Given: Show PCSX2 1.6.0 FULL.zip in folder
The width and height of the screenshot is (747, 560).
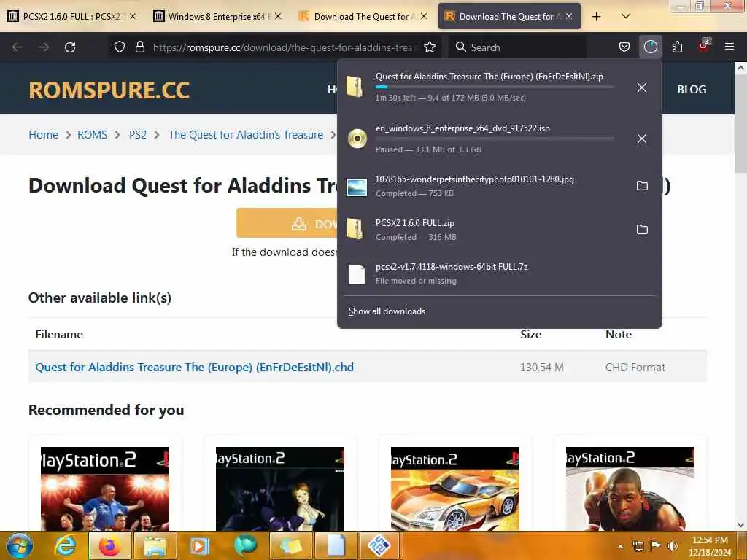Looking at the screenshot, I should point(642,230).
